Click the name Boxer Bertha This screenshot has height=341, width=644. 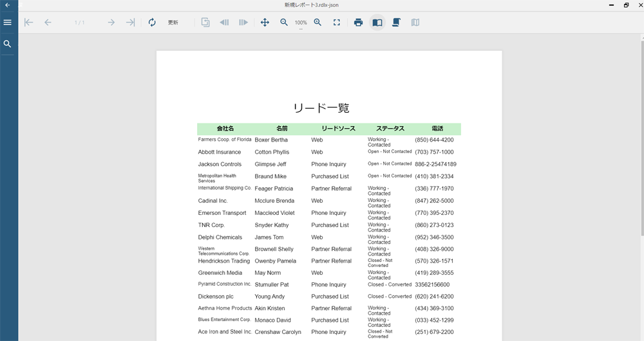pos(271,140)
